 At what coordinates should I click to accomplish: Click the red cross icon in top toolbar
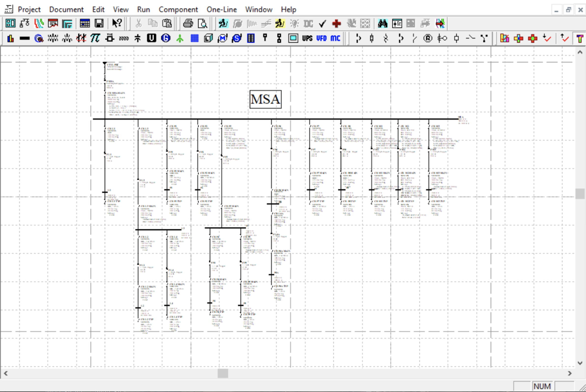click(x=337, y=24)
